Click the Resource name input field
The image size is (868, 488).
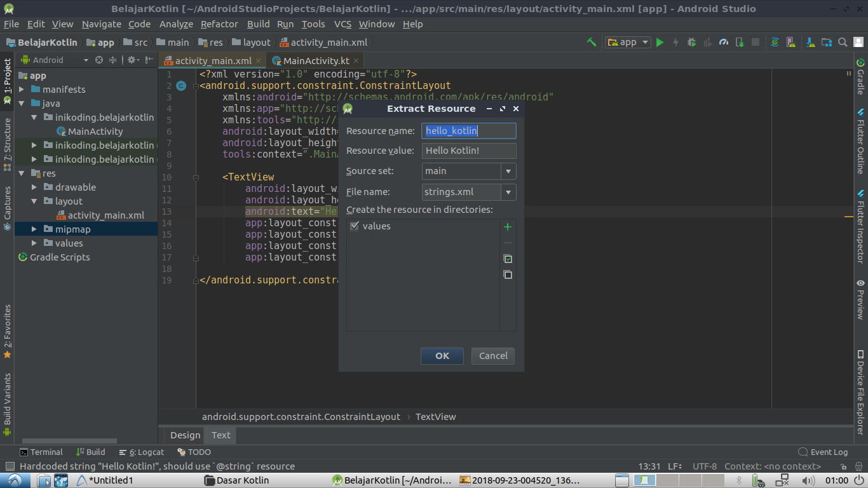tap(469, 131)
